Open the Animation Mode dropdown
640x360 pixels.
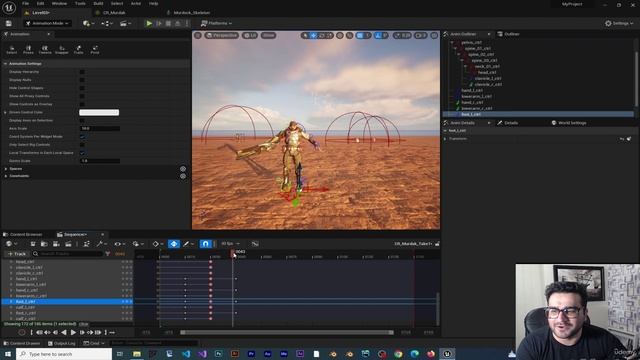pos(47,23)
